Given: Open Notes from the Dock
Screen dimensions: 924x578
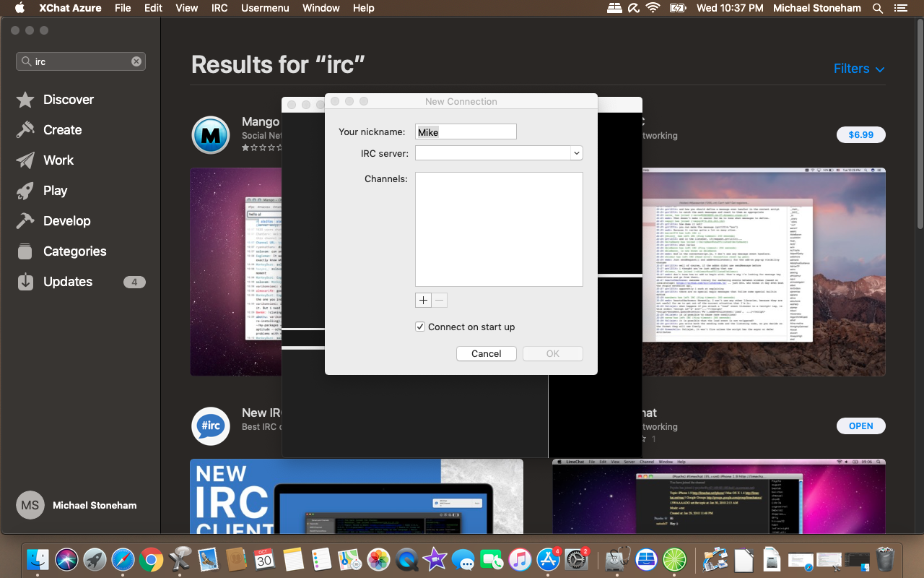Looking at the screenshot, I should click(292, 559).
